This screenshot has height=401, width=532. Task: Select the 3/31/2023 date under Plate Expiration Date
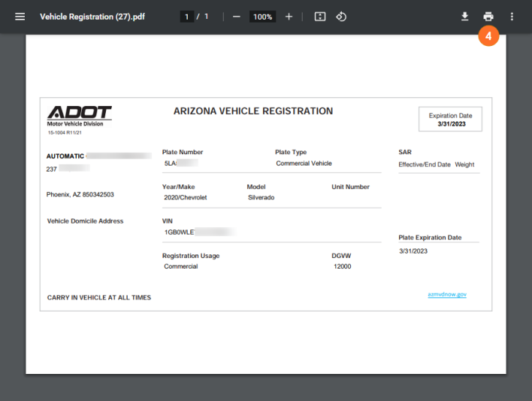(x=413, y=251)
